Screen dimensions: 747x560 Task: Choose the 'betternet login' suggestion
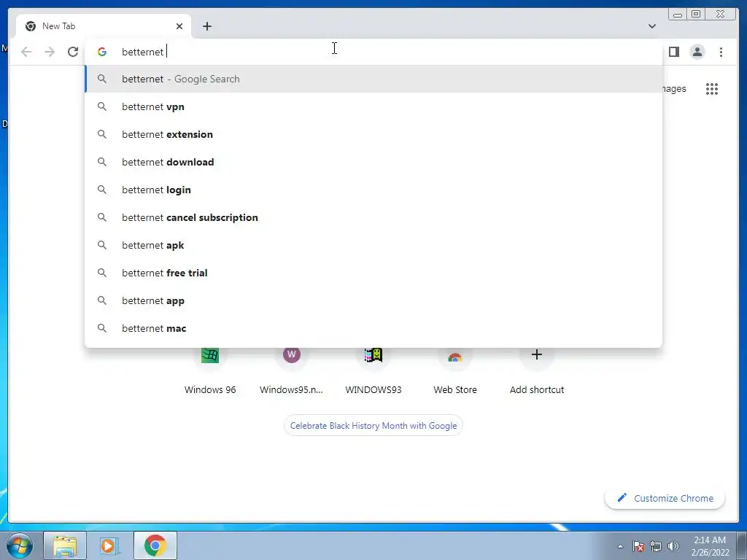tap(373, 190)
